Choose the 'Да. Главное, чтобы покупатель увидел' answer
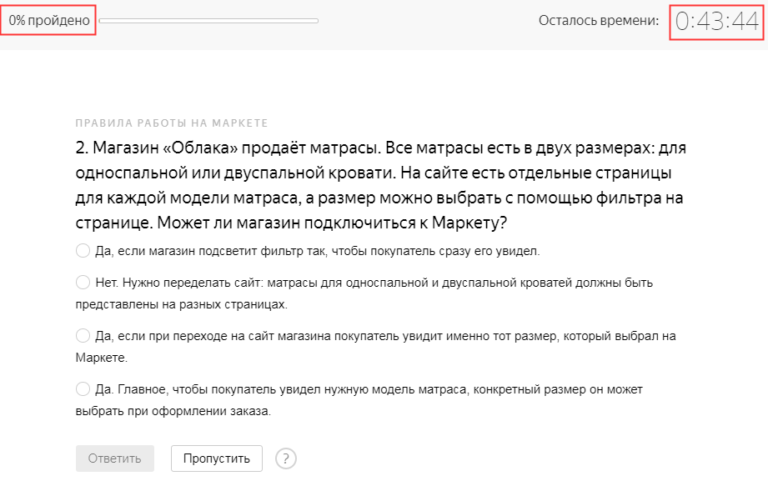768x481 pixels. pyautogui.click(x=83, y=389)
